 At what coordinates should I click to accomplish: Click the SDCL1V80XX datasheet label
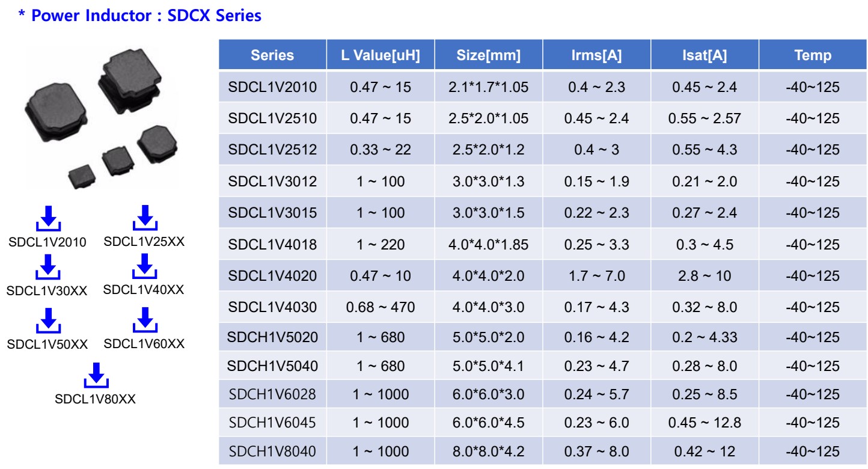[x=96, y=399]
